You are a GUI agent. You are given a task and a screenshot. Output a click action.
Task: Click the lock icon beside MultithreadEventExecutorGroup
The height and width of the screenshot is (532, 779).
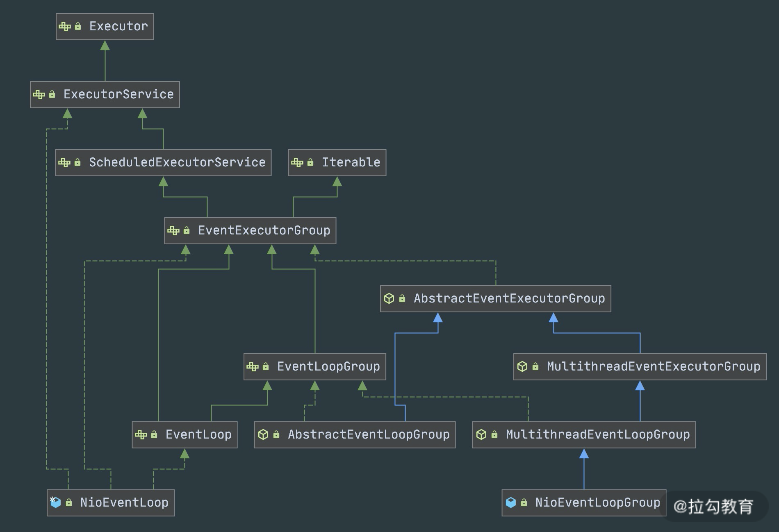(535, 366)
